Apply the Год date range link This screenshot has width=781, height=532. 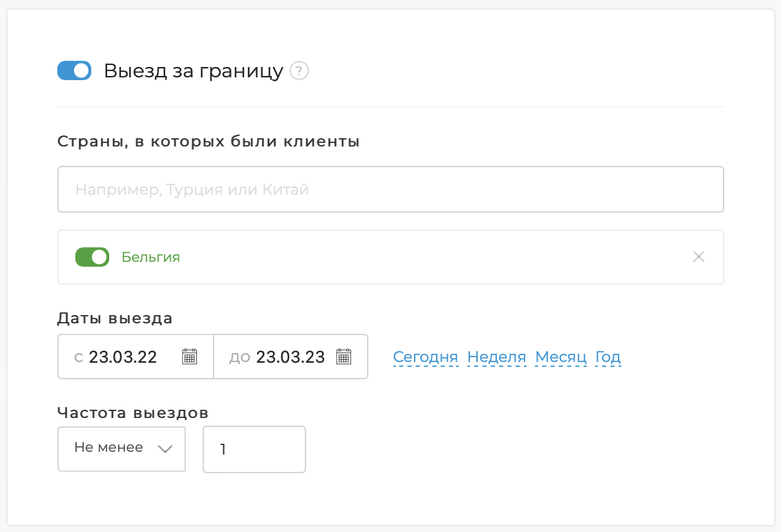pos(609,357)
